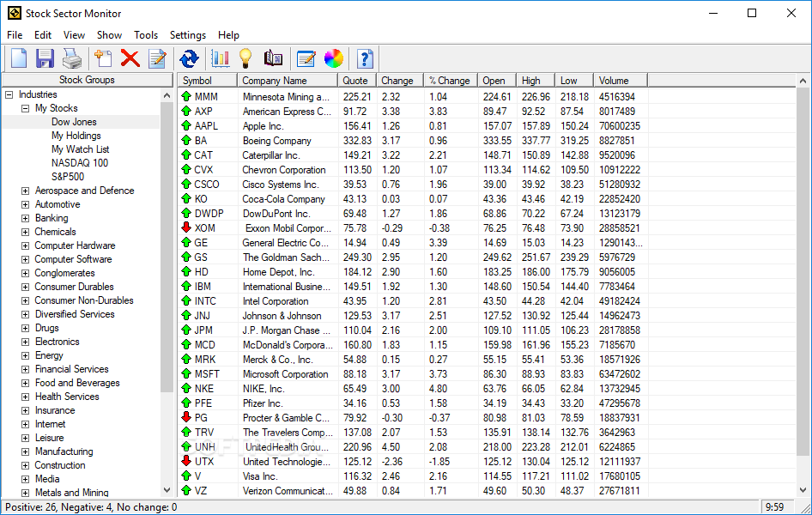The height and width of the screenshot is (515, 812).
Task: Collapse the My Stocks tree node
Action: (25, 108)
